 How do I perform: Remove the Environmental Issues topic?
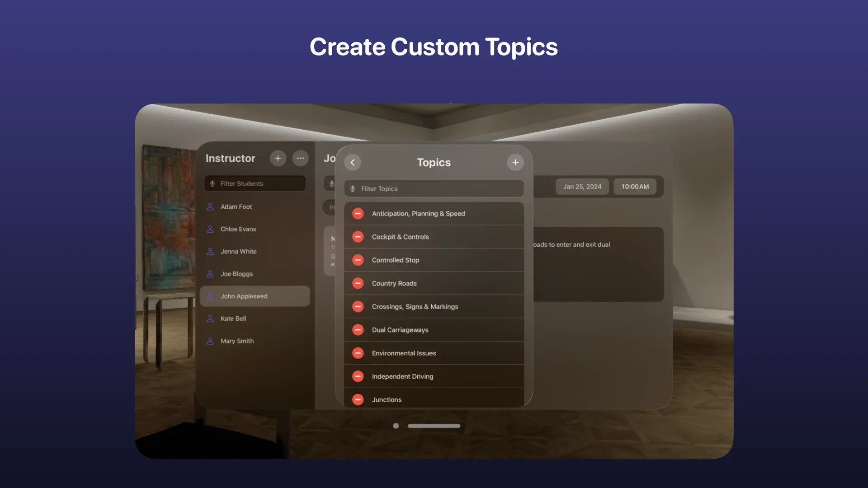pos(358,353)
